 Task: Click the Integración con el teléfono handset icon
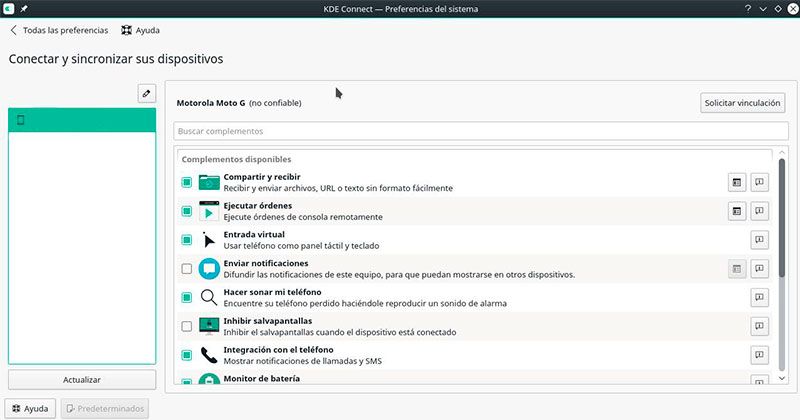click(209, 355)
